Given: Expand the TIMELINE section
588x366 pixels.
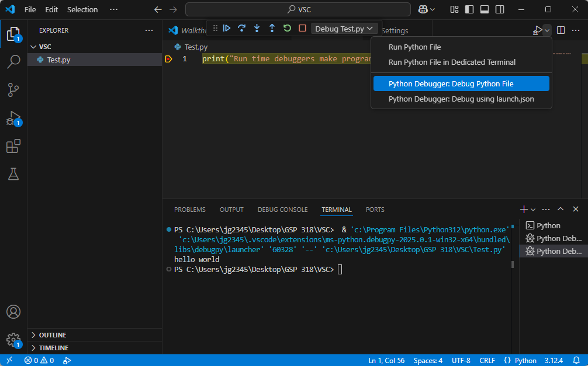Looking at the screenshot, I should [53, 348].
